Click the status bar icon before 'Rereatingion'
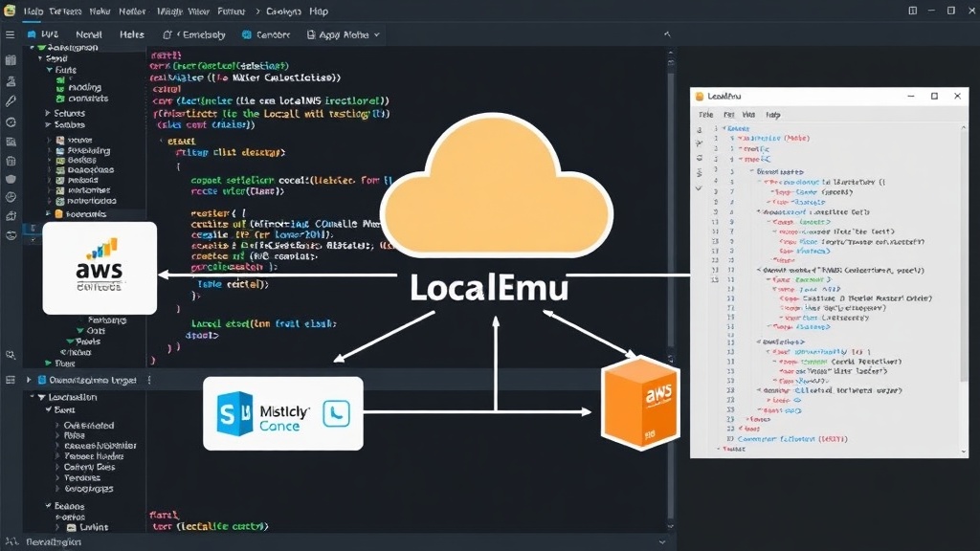The height and width of the screenshot is (551, 980). pyautogui.click(x=11, y=541)
